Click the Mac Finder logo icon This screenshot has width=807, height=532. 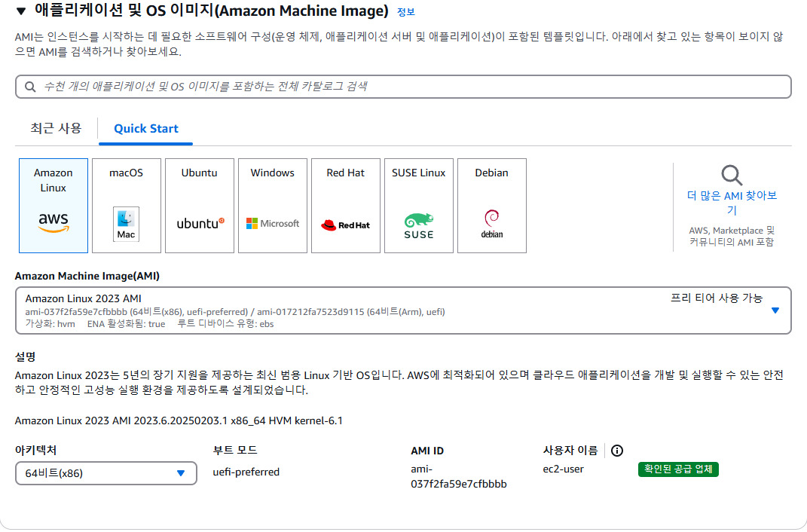point(126,224)
